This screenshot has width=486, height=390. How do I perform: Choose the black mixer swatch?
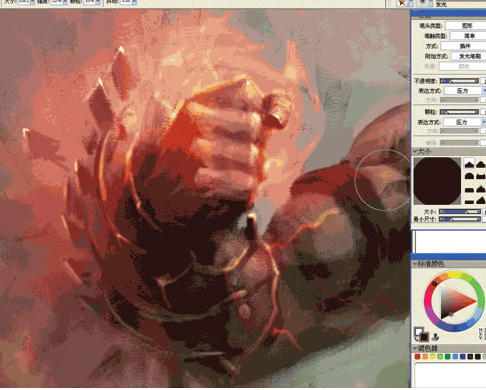click(478, 357)
